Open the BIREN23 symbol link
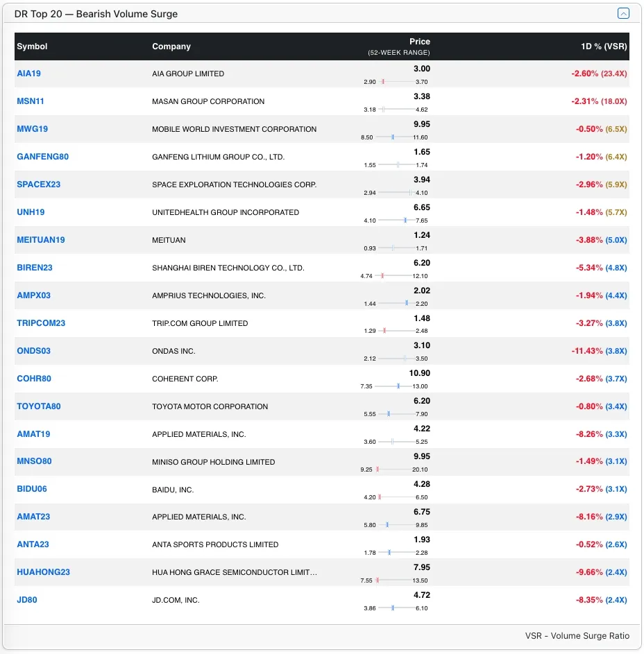 (x=35, y=267)
